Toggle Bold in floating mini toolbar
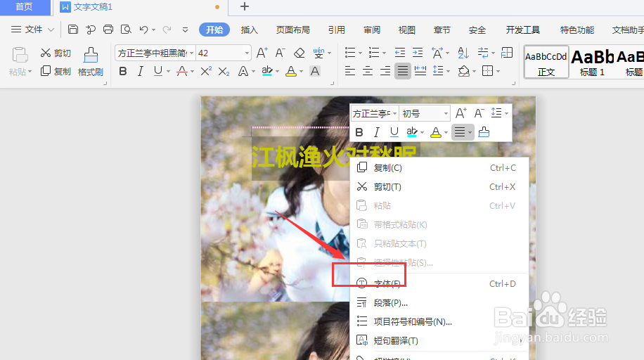This screenshot has width=644, height=360. pyautogui.click(x=359, y=132)
